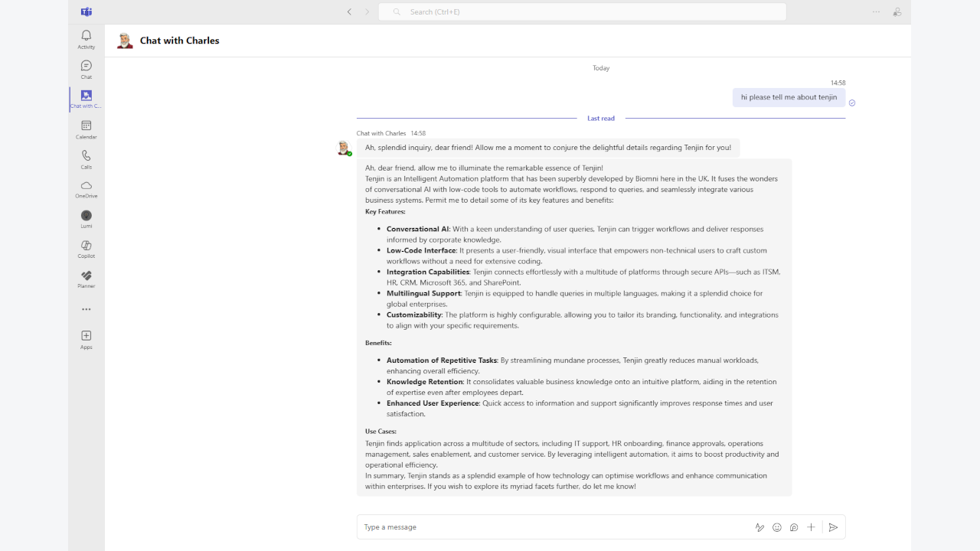Click the Search box at the top
The height and width of the screenshot is (551, 980).
[583, 11]
